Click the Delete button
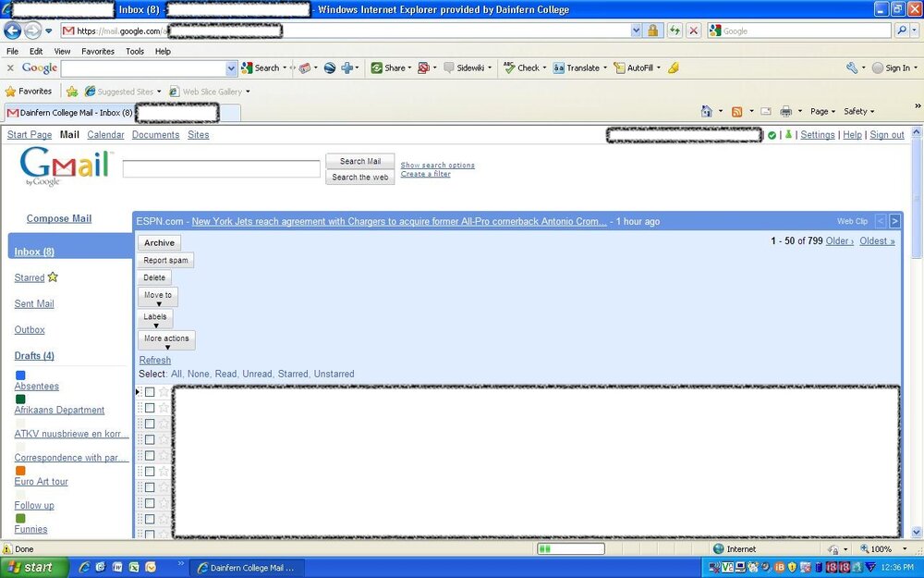The height and width of the screenshot is (578, 924). click(154, 277)
